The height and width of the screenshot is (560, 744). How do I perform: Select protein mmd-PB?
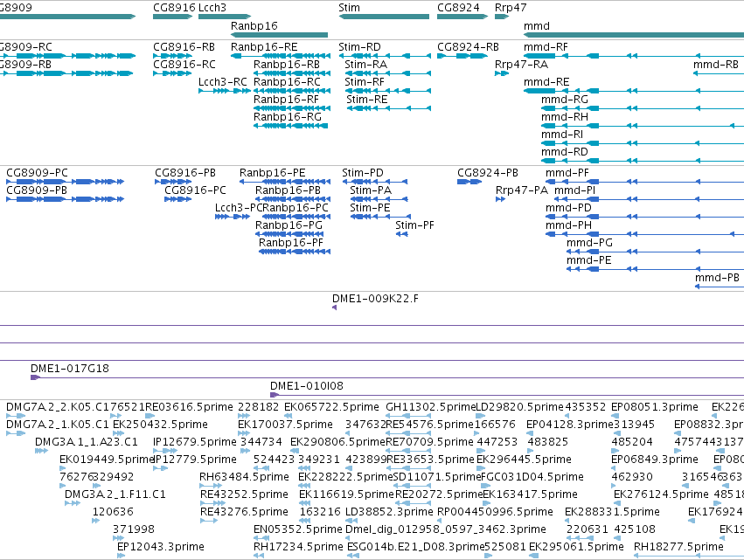click(x=720, y=287)
